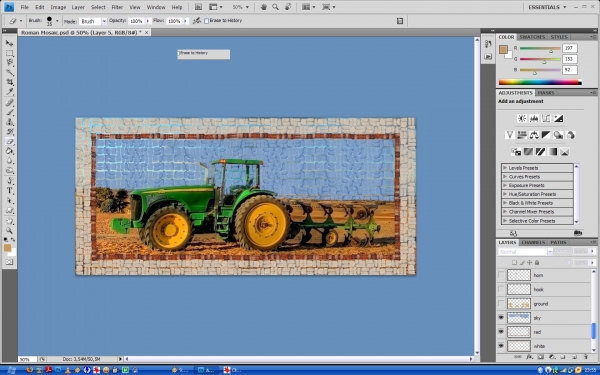Image resolution: width=600 pixels, height=375 pixels.
Task: Select the Pen tool
Action: (x=10, y=181)
